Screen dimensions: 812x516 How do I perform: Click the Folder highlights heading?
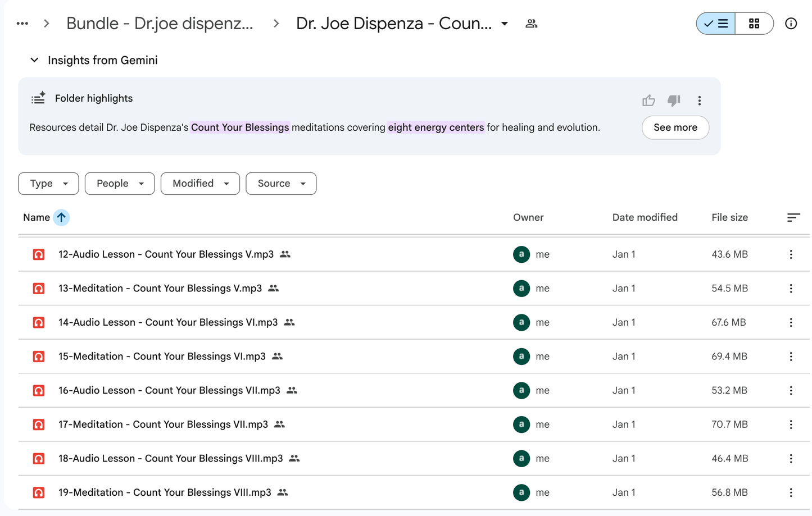[94, 98]
